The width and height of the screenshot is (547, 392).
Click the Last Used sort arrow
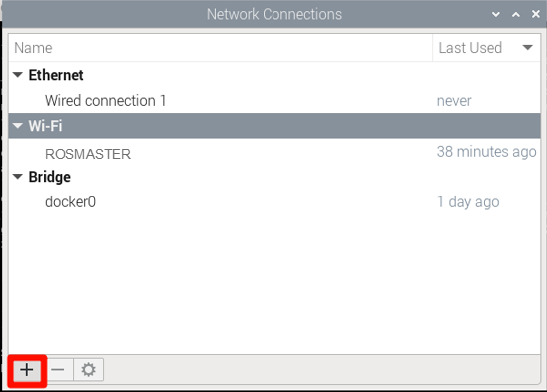pos(527,48)
